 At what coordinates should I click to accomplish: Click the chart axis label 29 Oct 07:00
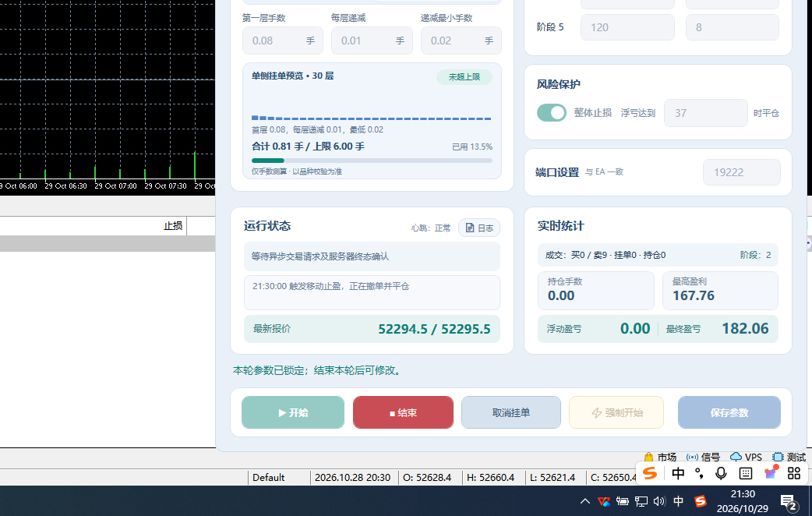click(x=115, y=186)
